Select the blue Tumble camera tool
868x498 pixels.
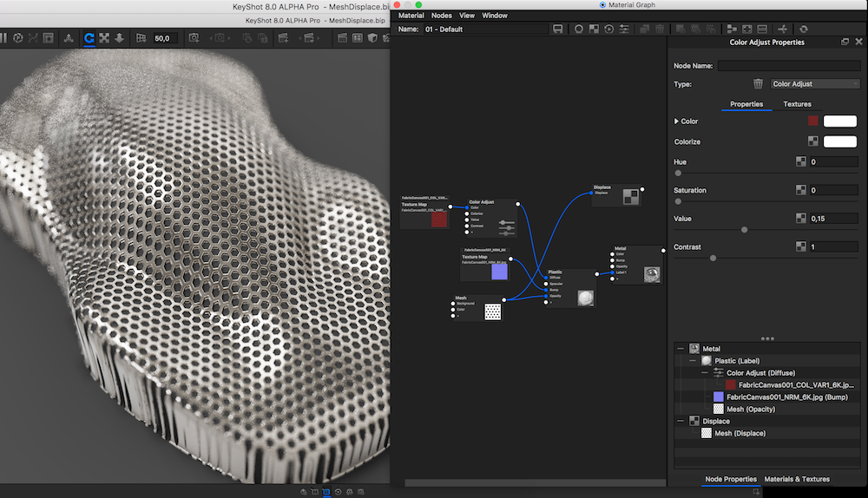89,38
